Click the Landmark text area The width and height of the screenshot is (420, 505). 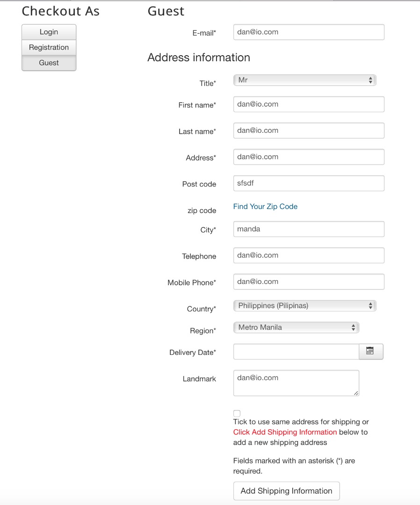pyautogui.click(x=296, y=383)
